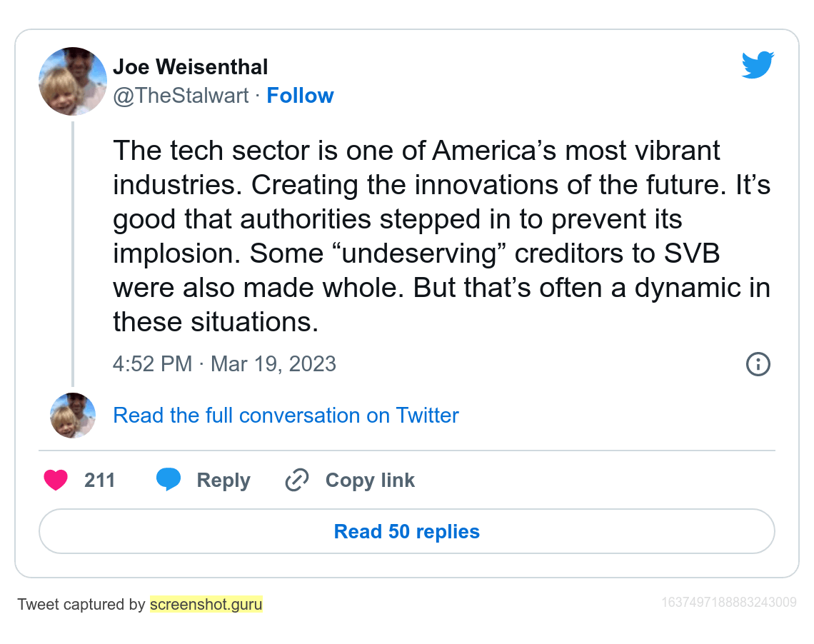Follow the @TheStalwart account
This screenshot has height=644, width=814.
click(300, 96)
